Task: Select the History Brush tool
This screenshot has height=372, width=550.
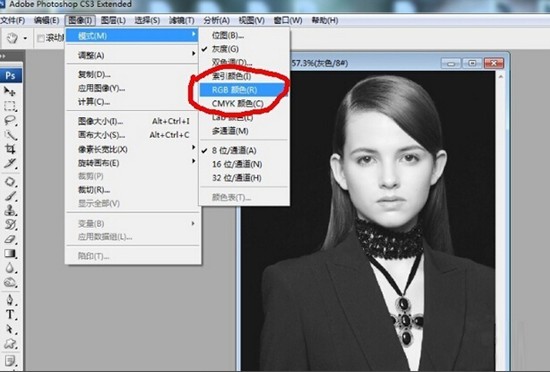Action: point(9,225)
